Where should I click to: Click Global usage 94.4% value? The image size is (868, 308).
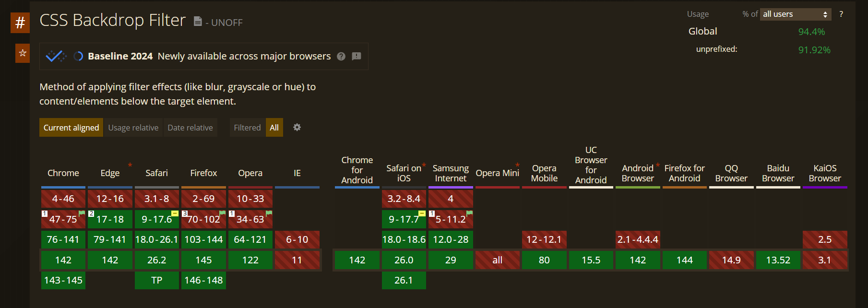click(812, 32)
